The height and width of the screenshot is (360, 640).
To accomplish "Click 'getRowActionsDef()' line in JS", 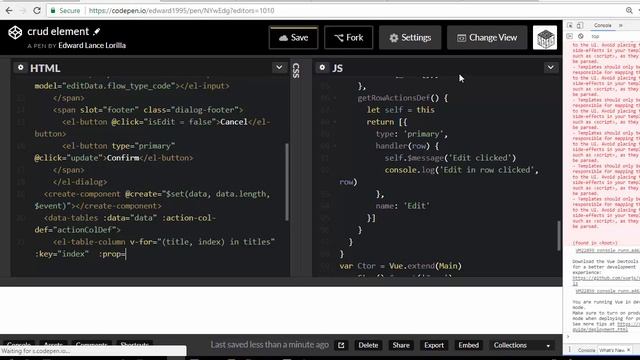I will pos(402,98).
